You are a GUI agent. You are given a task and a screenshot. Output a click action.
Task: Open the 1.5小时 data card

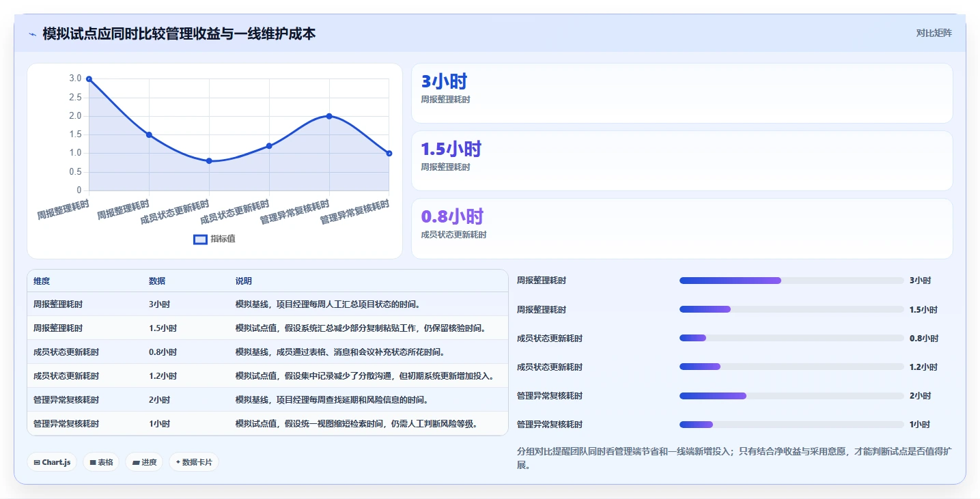coord(682,160)
